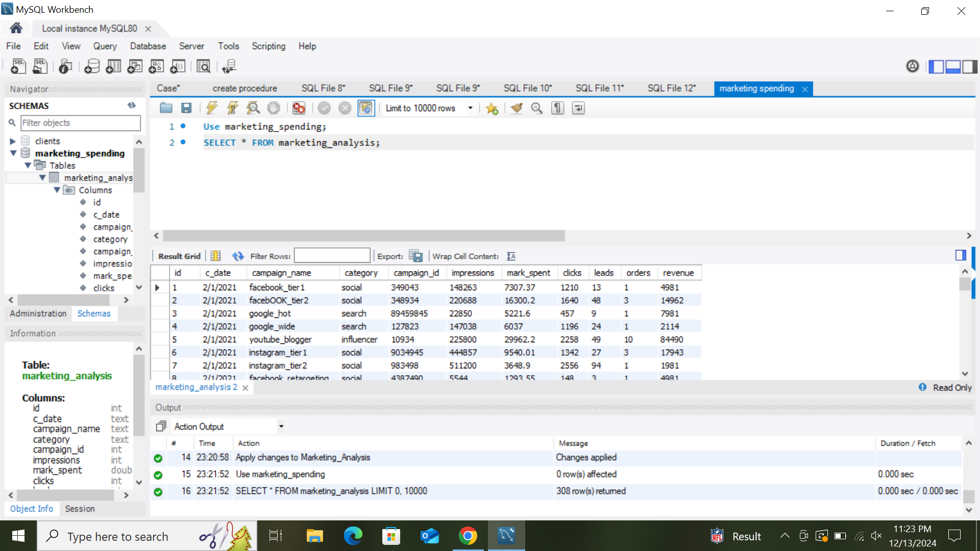Create new view icon in main toolbar
Viewport: 980px width, 551px height.
click(x=135, y=66)
